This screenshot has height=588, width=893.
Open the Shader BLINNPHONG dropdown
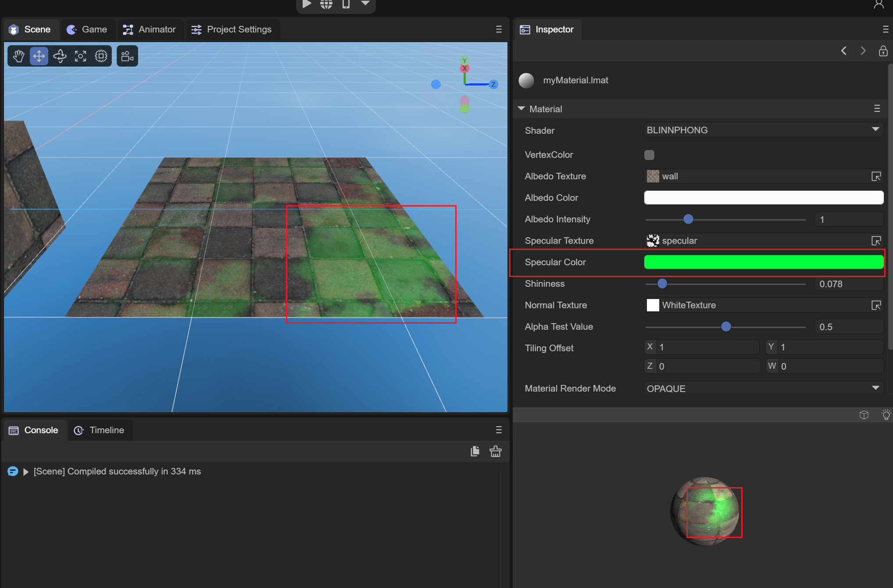pos(763,130)
